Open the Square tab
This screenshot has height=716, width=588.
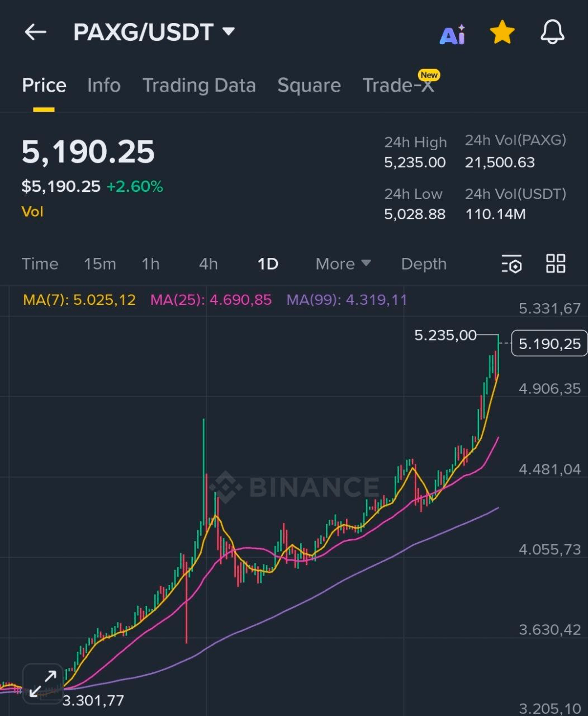click(x=309, y=85)
